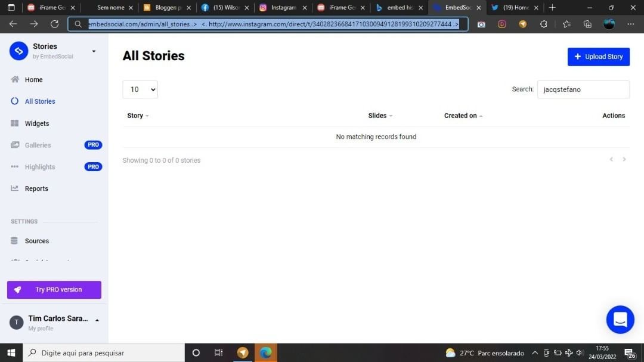The image size is (644, 362).
Task: Open Microsoft Edge from the taskbar
Action: [x=266, y=353]
